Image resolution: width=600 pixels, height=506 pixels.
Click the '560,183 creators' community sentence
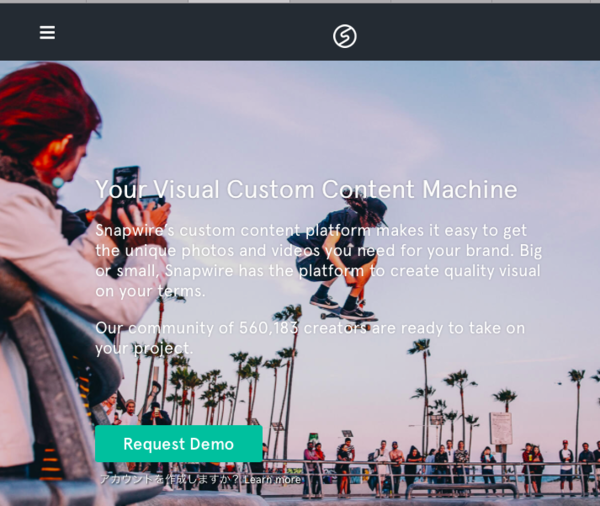click(310, 338)
